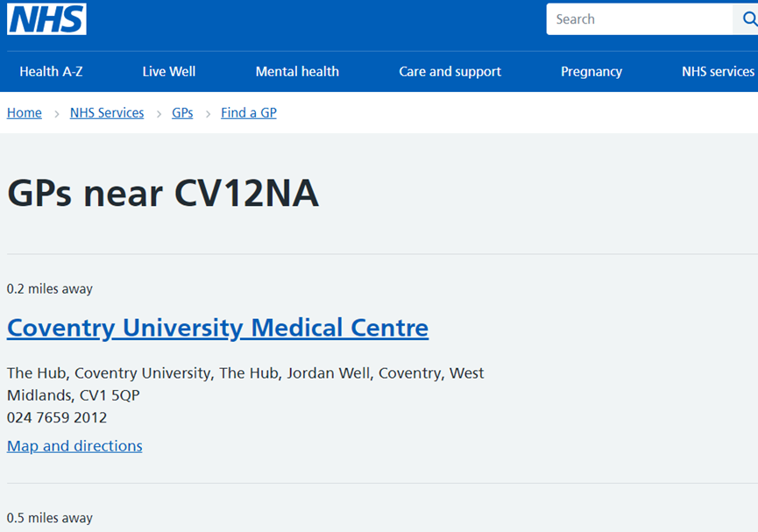Open the Health A-Z menu
Viewport: 758px width, 532px height.
point(51,72)
